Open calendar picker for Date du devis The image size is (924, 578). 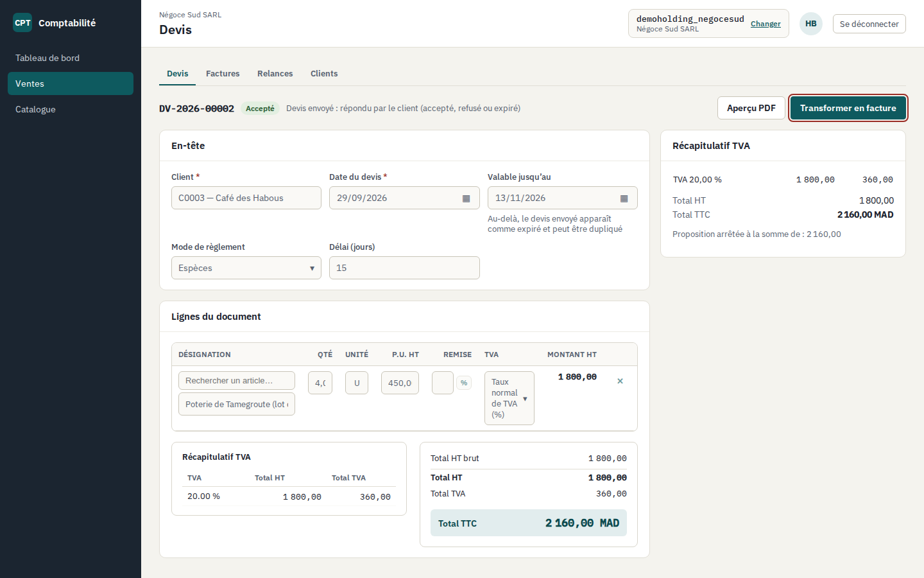tap(466, 198)
